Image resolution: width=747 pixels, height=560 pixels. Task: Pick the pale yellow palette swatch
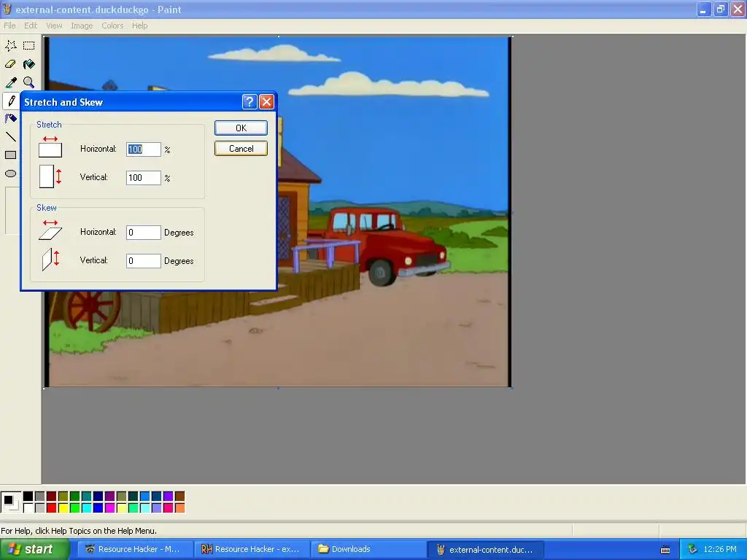[x=122, y=507]
